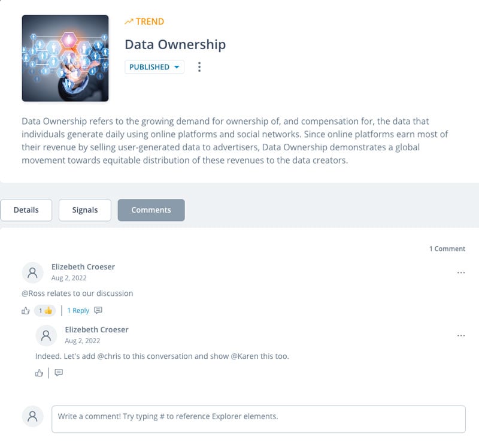Switch to the Details tab

(x=26, y=210)
